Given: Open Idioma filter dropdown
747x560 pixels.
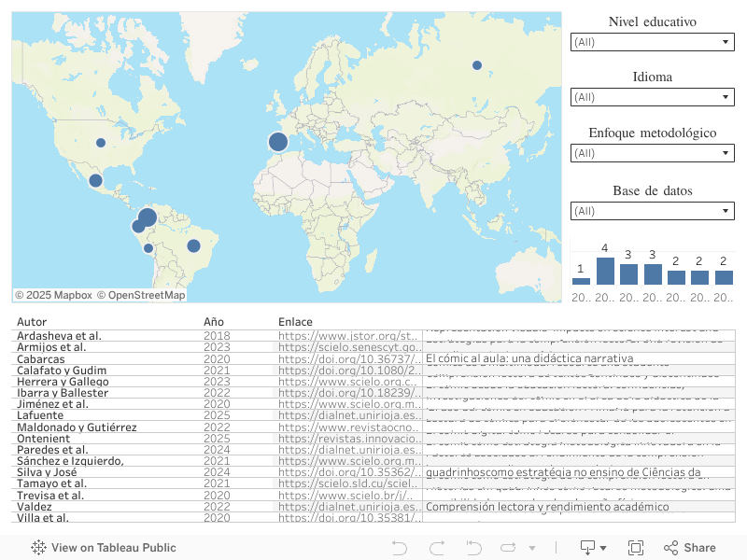Looking at the screenshot, I should (652, 97).
